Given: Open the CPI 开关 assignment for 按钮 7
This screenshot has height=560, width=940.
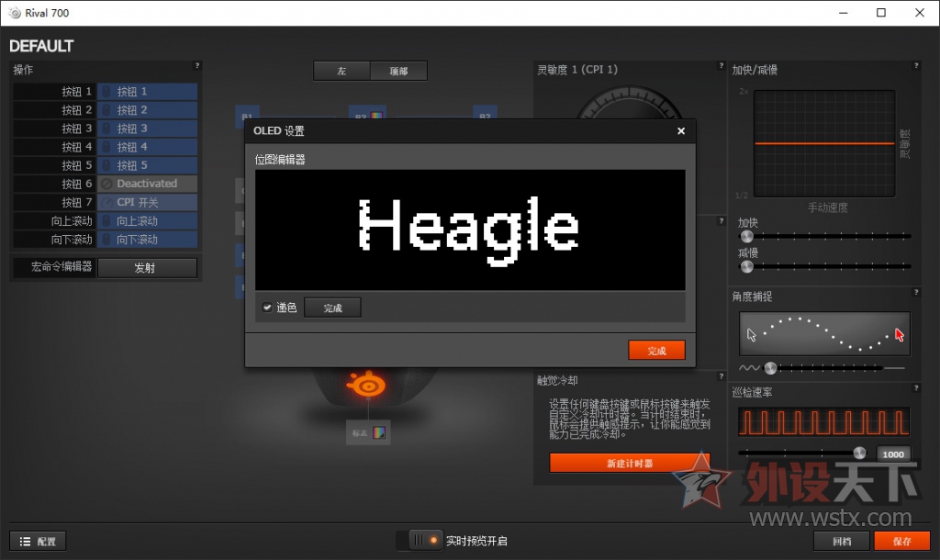Looking at the screenshot, I should [x=147, y=202].
